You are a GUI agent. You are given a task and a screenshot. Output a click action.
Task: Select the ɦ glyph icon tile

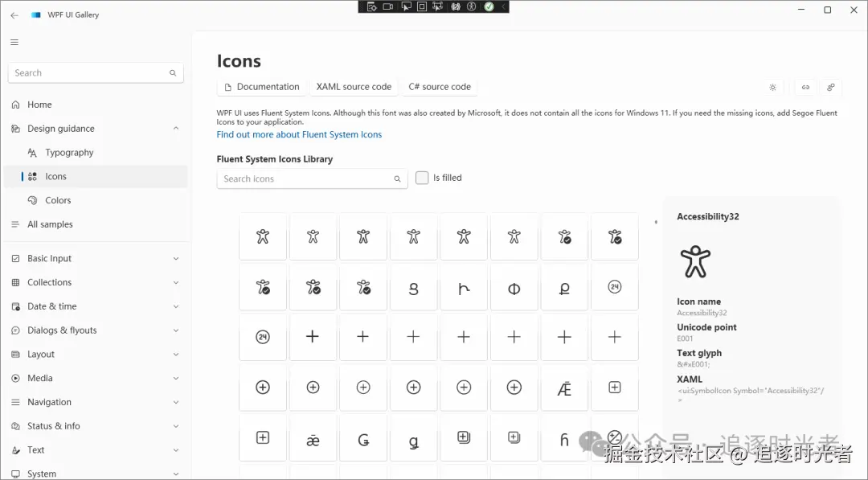click(564, 438)
